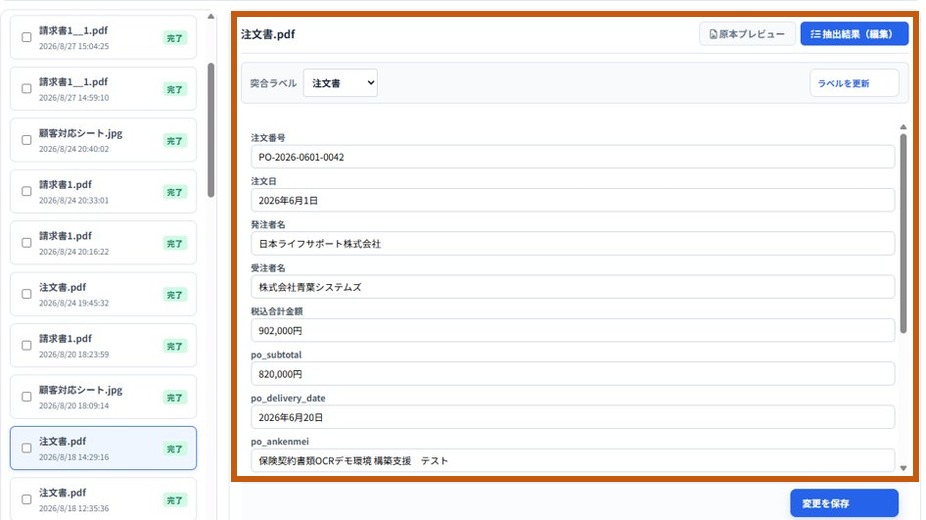Click the file list scrollbar thumb
The width and height of the screenshot is (926, 520).
(211, 130)
